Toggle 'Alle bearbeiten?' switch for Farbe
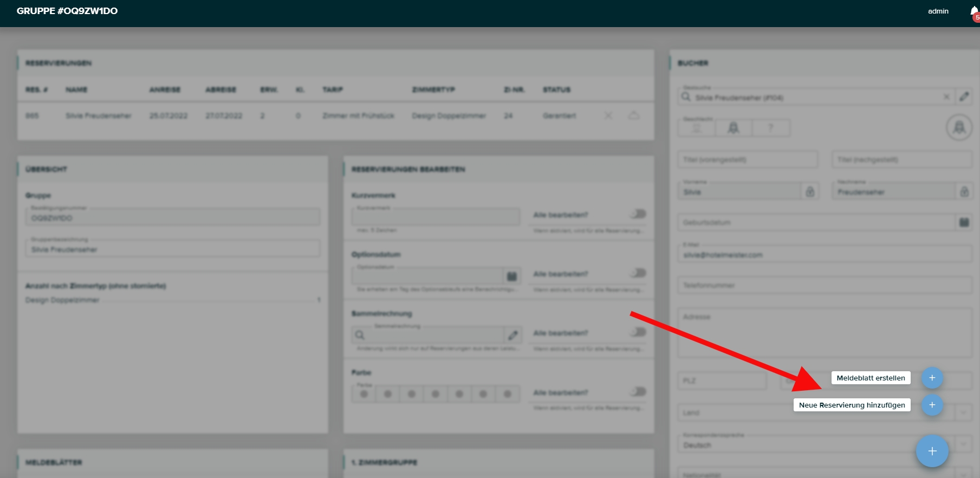 638,391
